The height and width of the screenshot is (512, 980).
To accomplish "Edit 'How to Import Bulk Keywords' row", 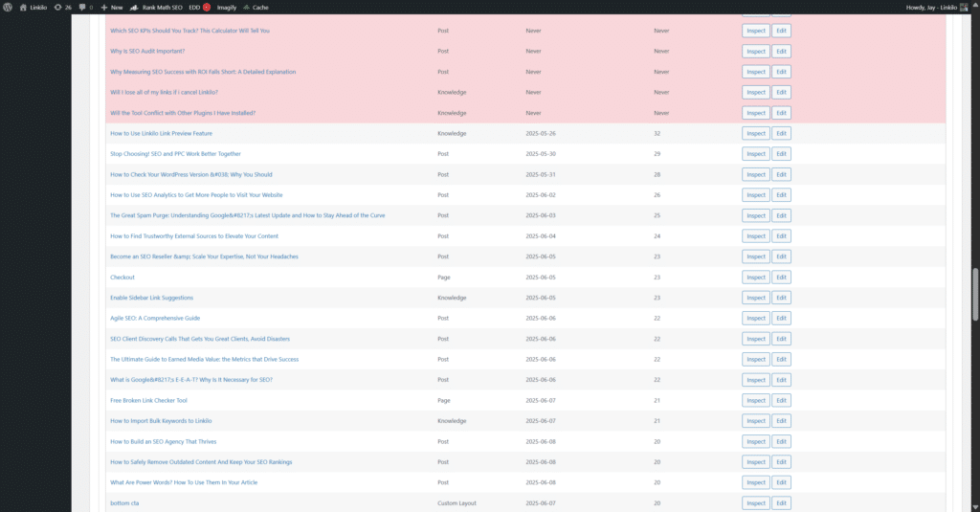I will (781, 421).
